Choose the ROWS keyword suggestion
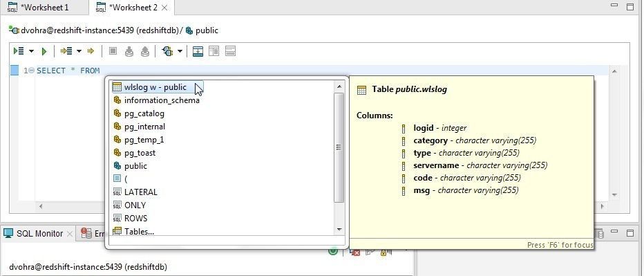Screen dimensions: 644x276 [x=135, y=219]
